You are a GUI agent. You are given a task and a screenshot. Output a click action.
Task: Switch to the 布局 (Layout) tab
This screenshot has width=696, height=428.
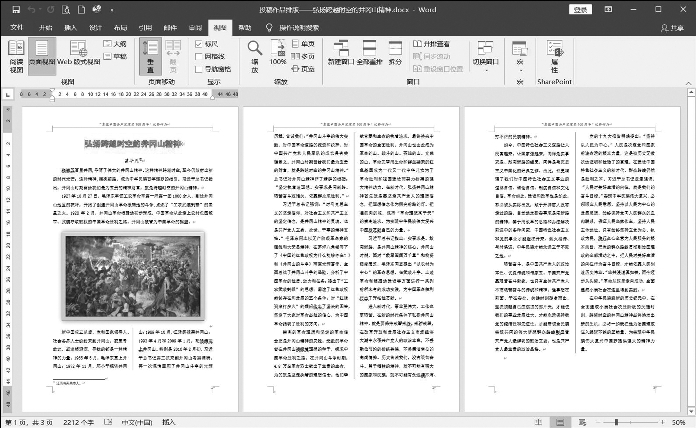click(x=120, y=28)
